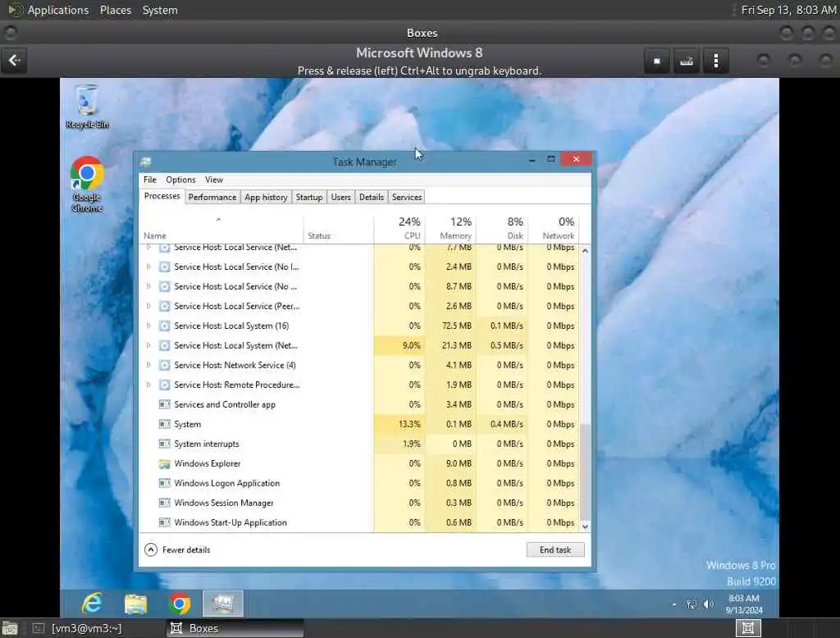The image size is (840, 638).
Task: Open the View menu in Task Manager
Action: coord(214,180)
